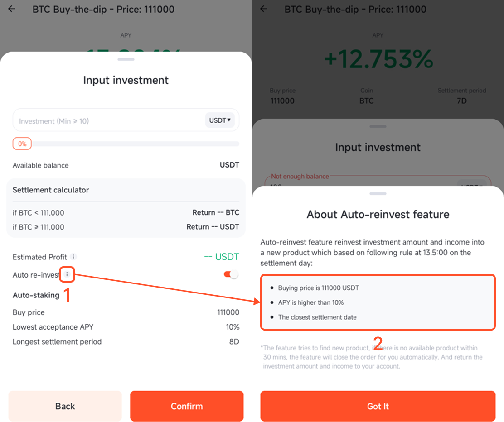Image resolution: width=504 pixels, height=422 pixels.
Task: Click the 0% investment progress slider
Action: [x=22, y=144]
